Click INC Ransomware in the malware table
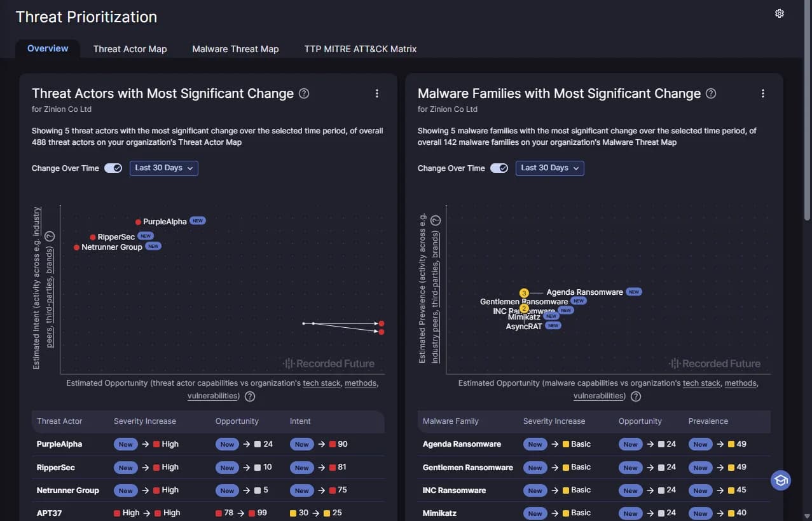Viewport: 812px width, 521px height. (454, 490)
